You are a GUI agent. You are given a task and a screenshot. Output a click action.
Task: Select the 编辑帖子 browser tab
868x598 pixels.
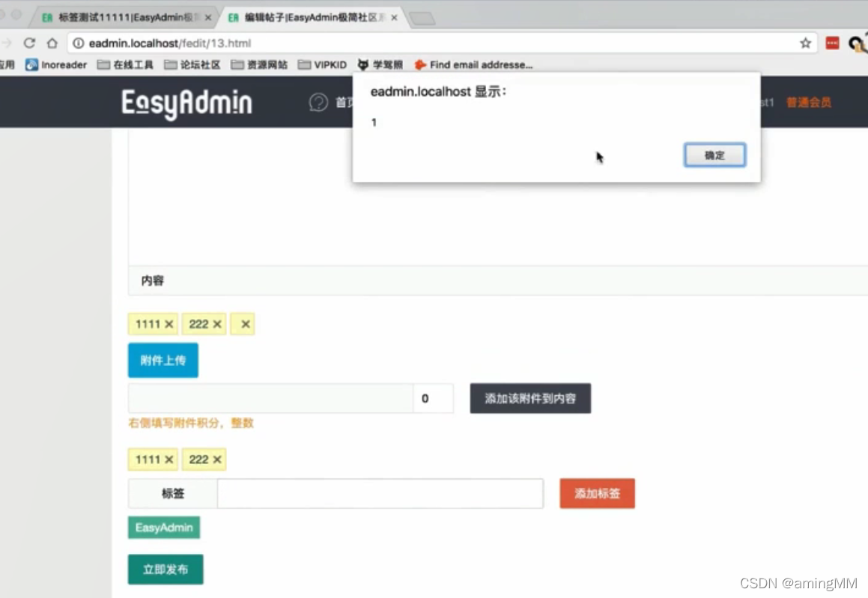(313, 17)
